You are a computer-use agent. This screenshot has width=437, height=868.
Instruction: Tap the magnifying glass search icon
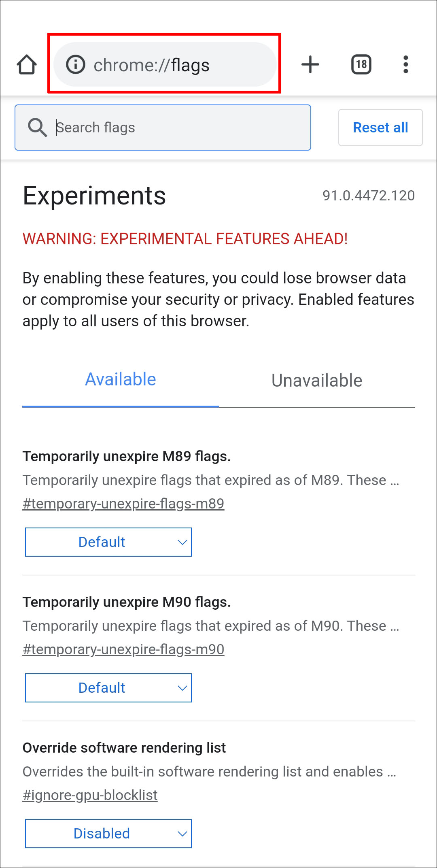[x=37, y=128]
